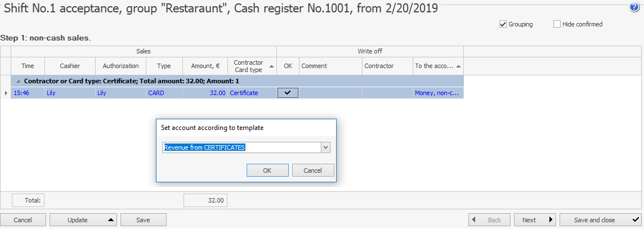
Task: Enable the Grouping checkbox
Action: point(503,24)
